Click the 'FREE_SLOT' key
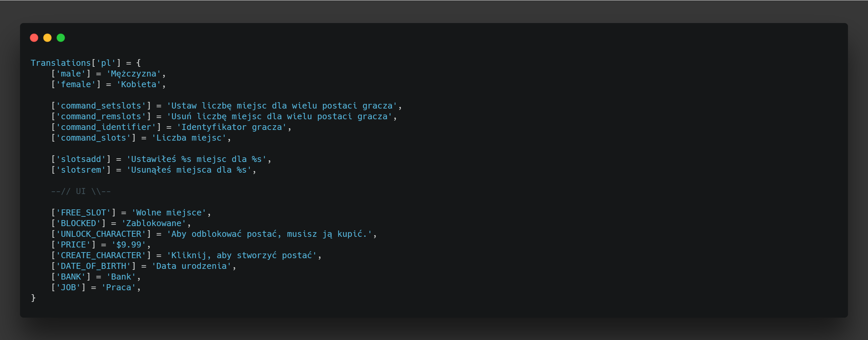The width and height of the screenshot is (868, 340). pos(83,213)
